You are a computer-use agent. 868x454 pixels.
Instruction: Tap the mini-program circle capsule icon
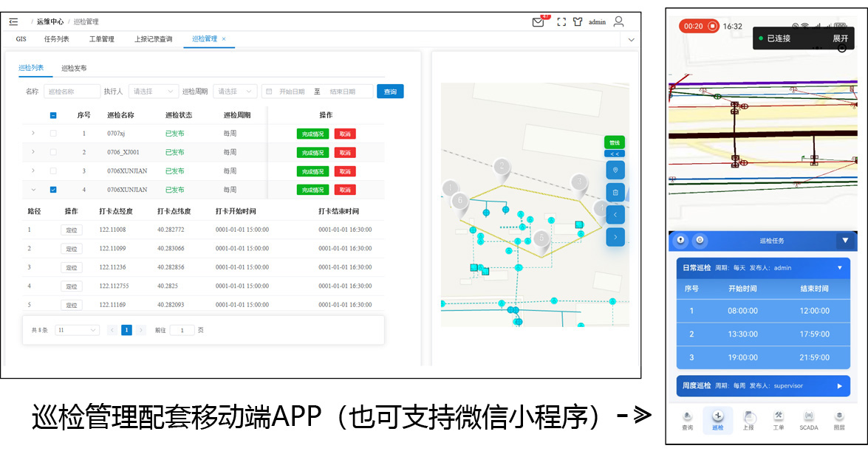[842, 48]
